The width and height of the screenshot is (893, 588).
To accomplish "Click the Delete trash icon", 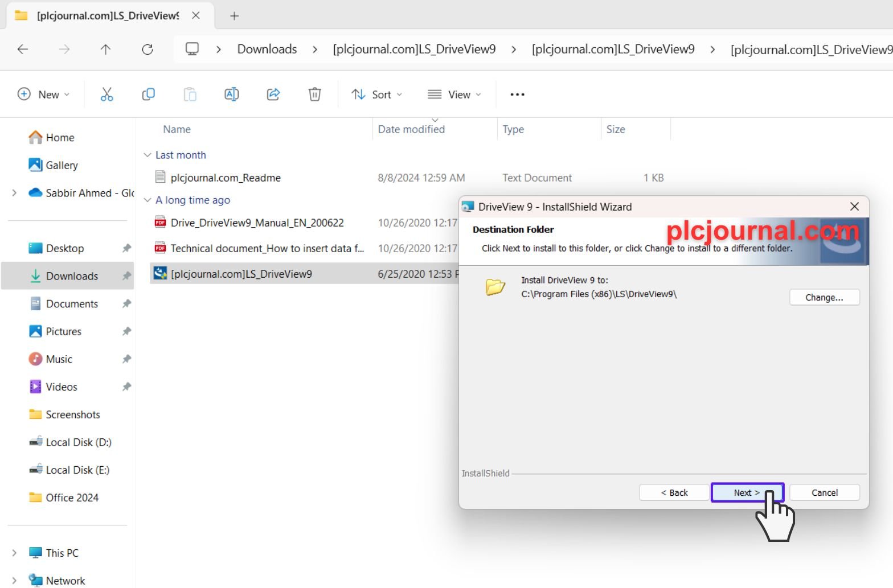I will click(315, 94).
